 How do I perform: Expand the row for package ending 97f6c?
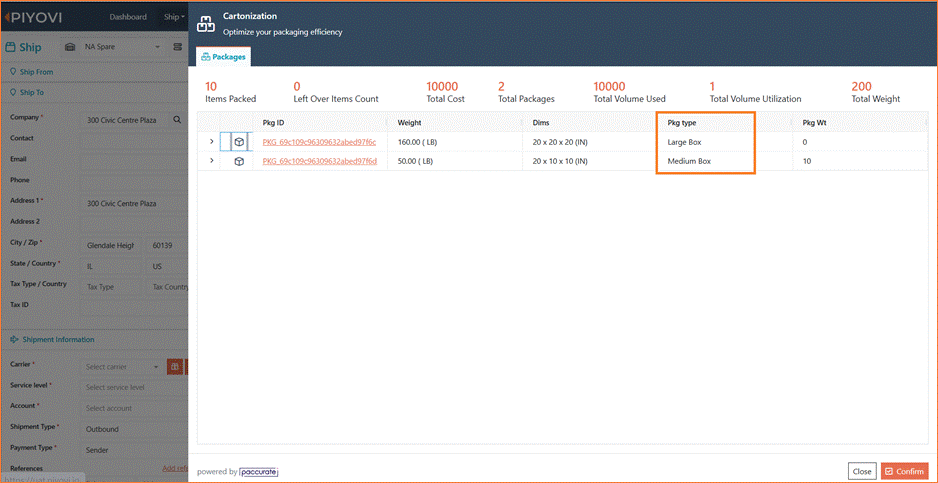pyautogui.click(x=211, y=142)
